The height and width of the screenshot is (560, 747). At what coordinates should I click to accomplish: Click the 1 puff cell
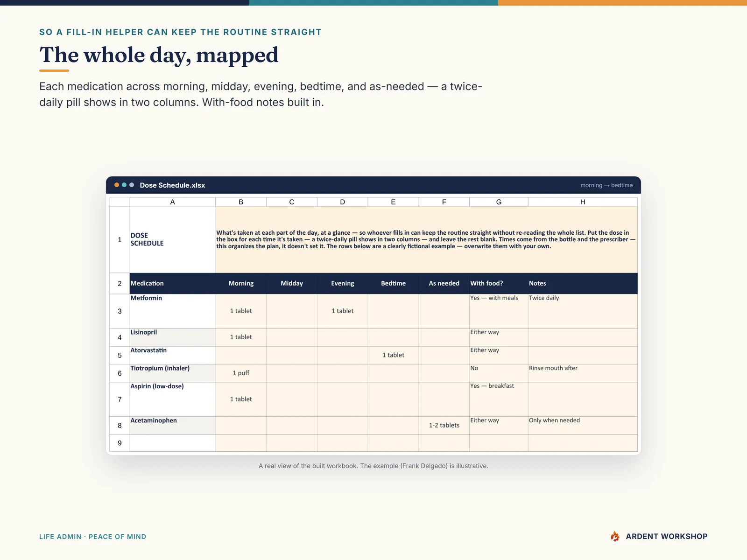click(241, 373)
